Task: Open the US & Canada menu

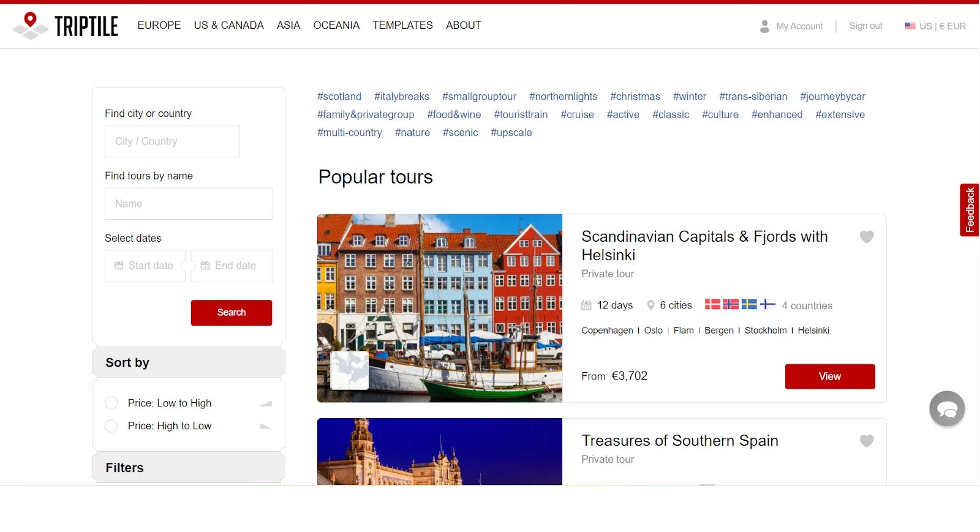Action: point(229,25)
